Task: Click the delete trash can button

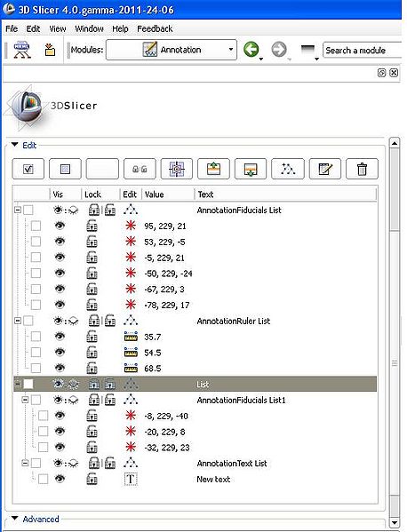Action: [362, 169]
